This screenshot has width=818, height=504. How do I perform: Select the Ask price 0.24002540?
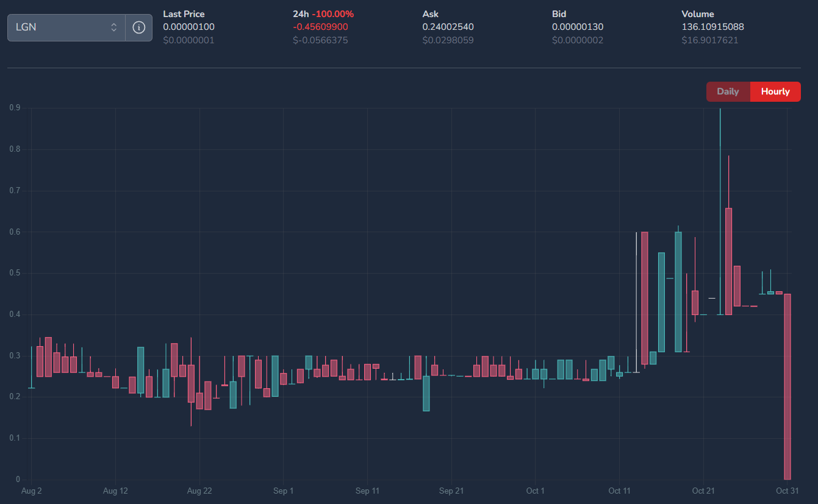(x=448, y=27)
